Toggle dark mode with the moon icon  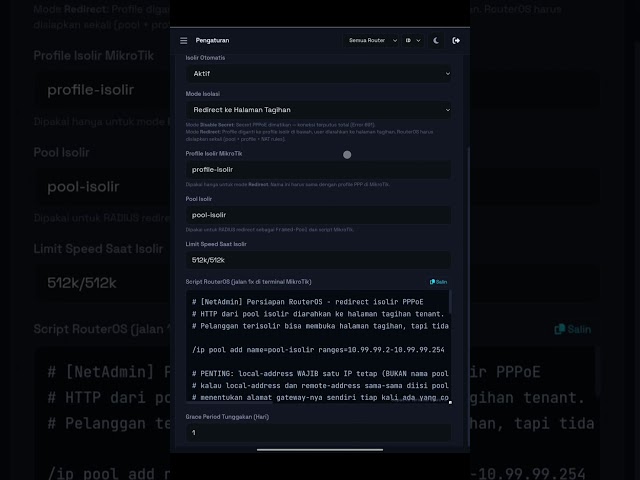click(436, 40)
